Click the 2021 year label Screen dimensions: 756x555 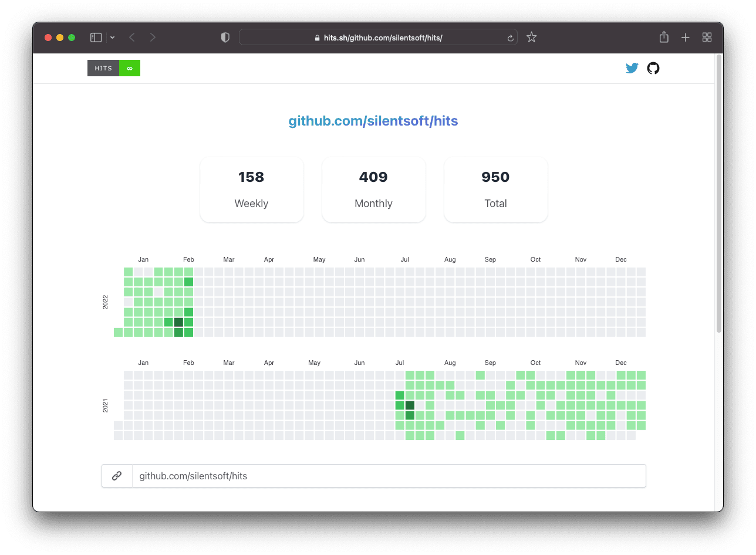106,405
